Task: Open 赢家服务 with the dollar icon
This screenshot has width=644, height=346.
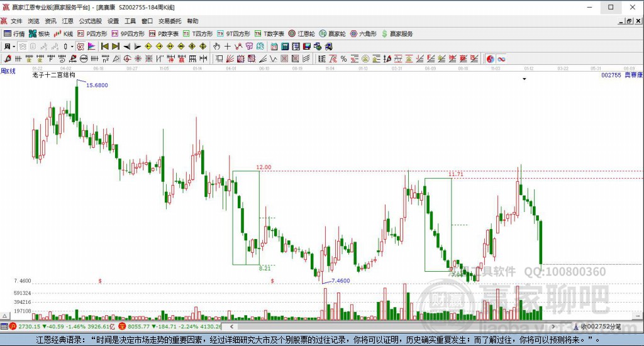Action: (397, 34)
